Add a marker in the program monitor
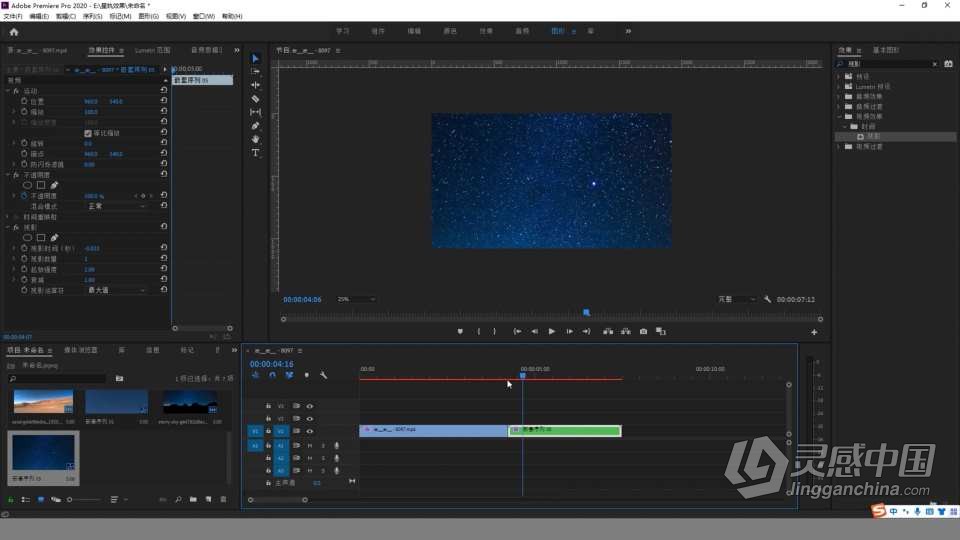960x540 pixels. [460, 331]
